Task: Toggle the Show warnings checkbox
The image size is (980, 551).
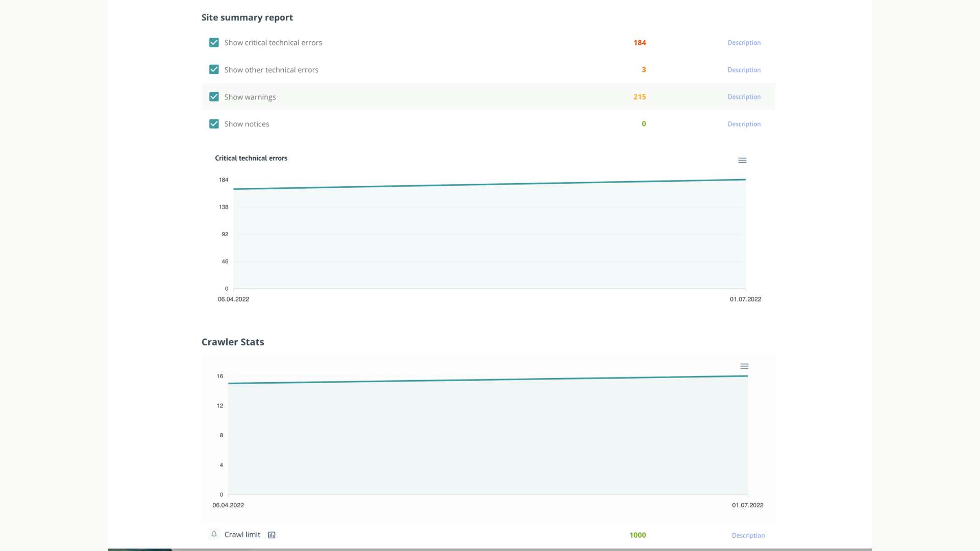Action: (x=214, y=96)
